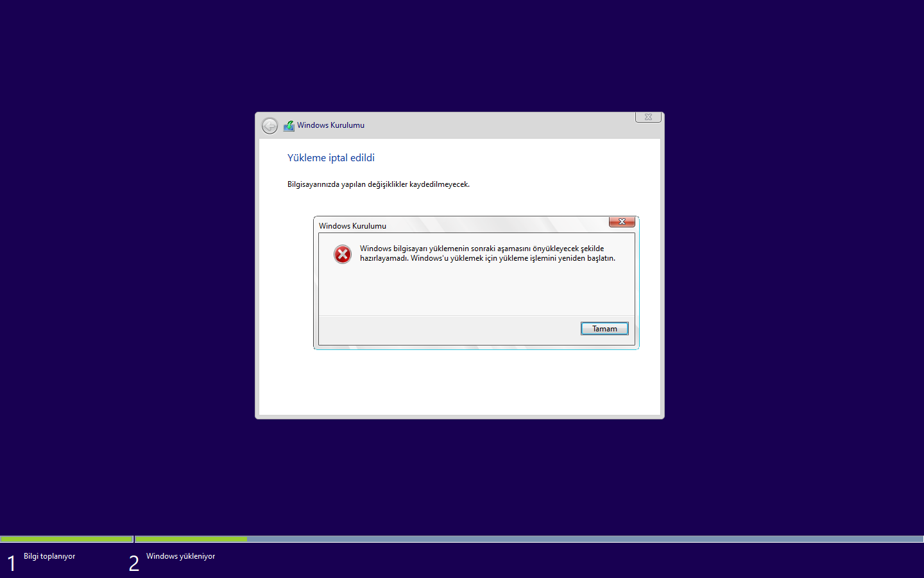
Task: Close the error dialog with red X
Action: point(622,222)
